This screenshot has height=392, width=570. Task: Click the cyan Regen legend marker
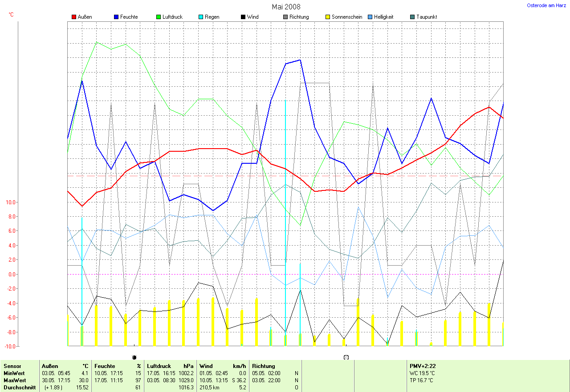tap(201, 17)
